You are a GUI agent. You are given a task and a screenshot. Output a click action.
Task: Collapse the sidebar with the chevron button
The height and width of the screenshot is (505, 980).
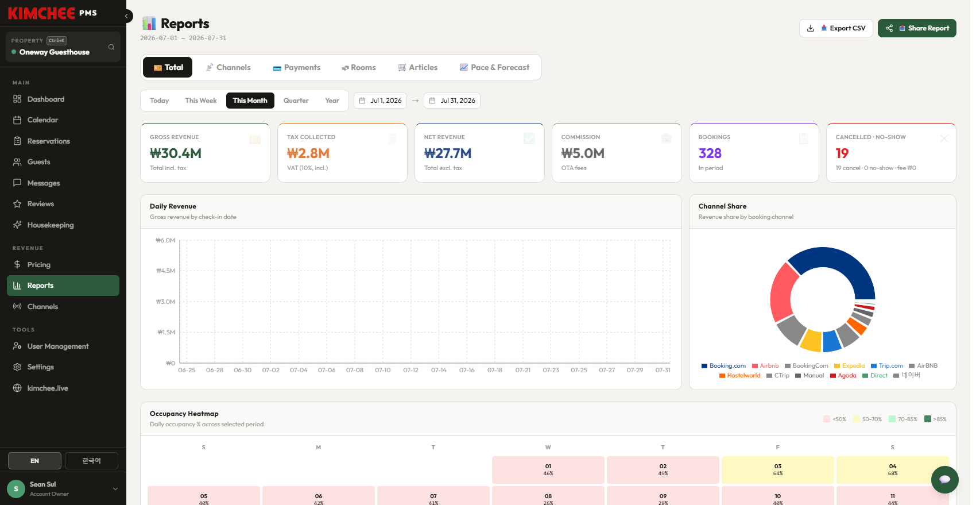126,16
